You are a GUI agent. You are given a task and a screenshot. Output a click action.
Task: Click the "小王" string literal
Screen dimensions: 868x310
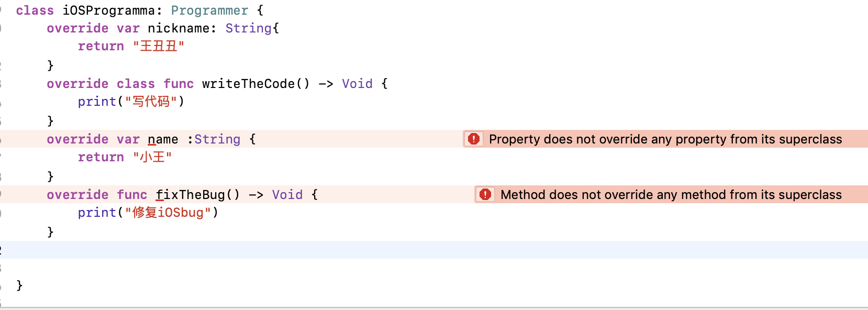click(152, 157)
